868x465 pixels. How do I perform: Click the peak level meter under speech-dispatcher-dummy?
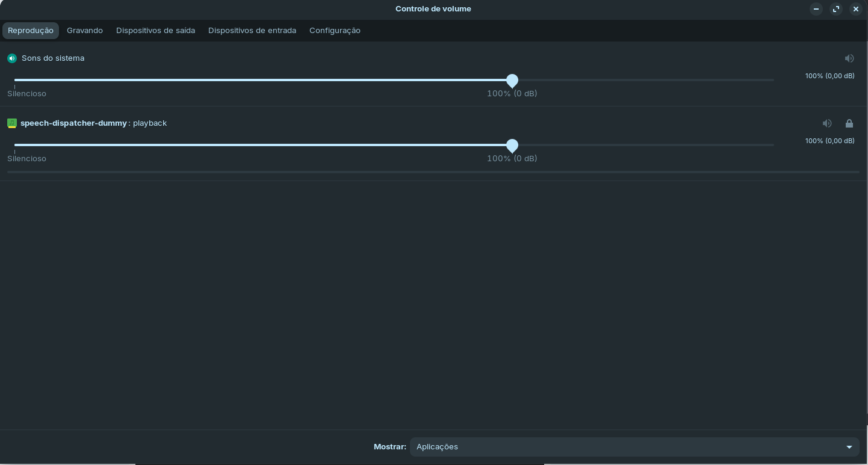click(x=433, y=172)
